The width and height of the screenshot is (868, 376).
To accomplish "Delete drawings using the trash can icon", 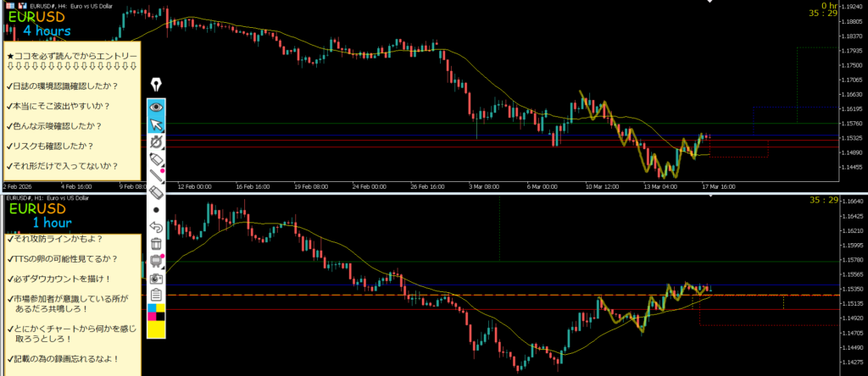I will click(x=156, y=244).
